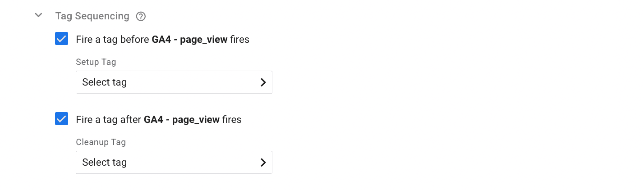This screenshot has width=644, height=190.
Task: Click bold 'GA4 - page_view' in the after-fires line
Action: [182, 120]
